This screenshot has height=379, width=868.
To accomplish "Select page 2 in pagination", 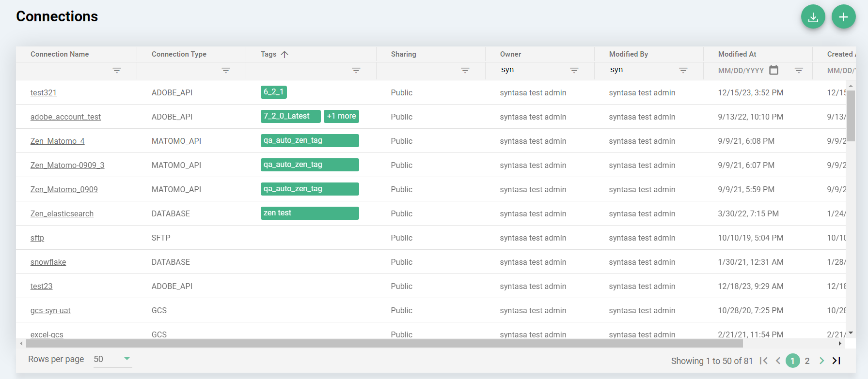I will 807,361.
